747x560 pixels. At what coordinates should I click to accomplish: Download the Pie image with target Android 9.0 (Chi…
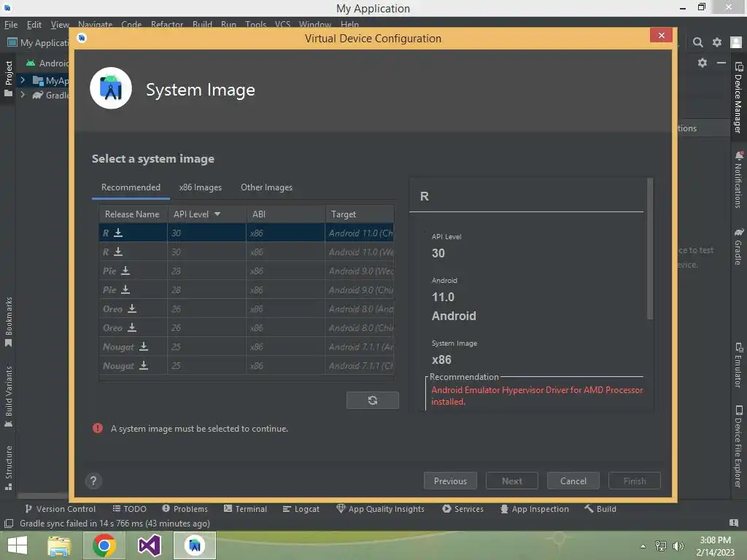(x=125, y=289)
